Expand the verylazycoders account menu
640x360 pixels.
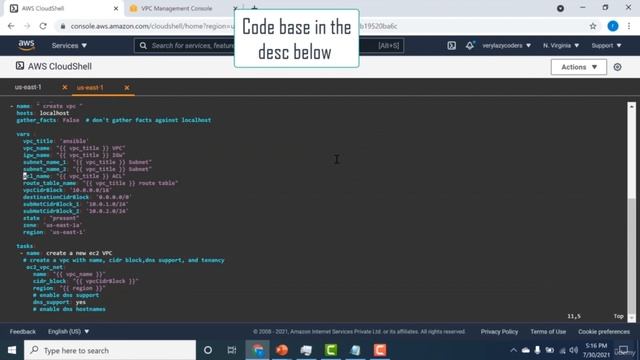507,46
